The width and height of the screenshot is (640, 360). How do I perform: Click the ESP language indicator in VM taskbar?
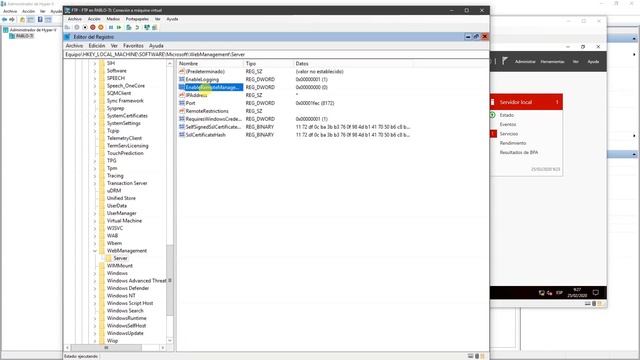click(559, 293)
